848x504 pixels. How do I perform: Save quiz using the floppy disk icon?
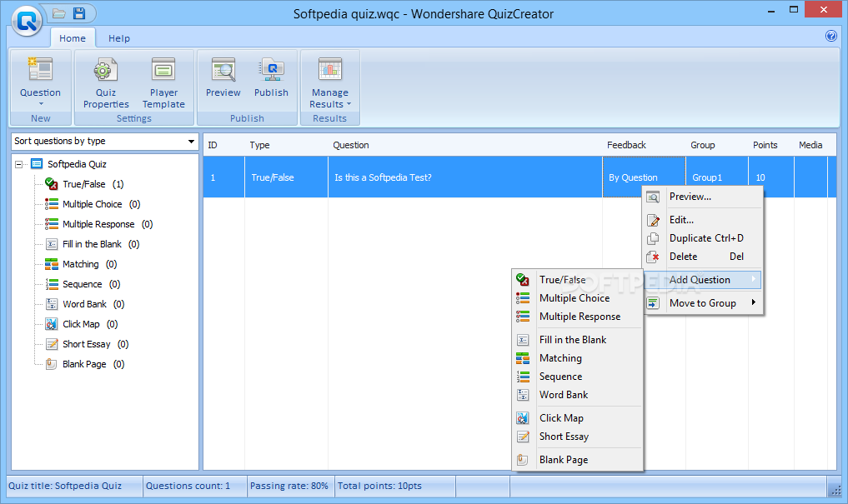tap(79, 13)
